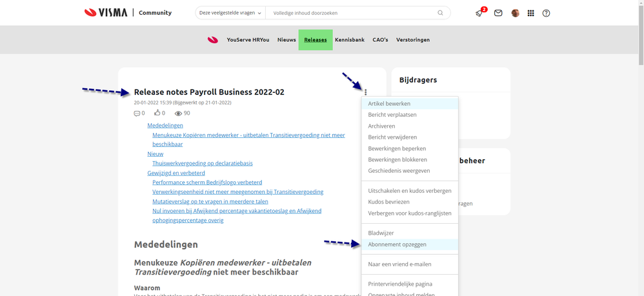This screenshot has width=644, height=296.
Task: Choose 'Bewerkingen beperken' menu option
Action: (x=410, y=148)
